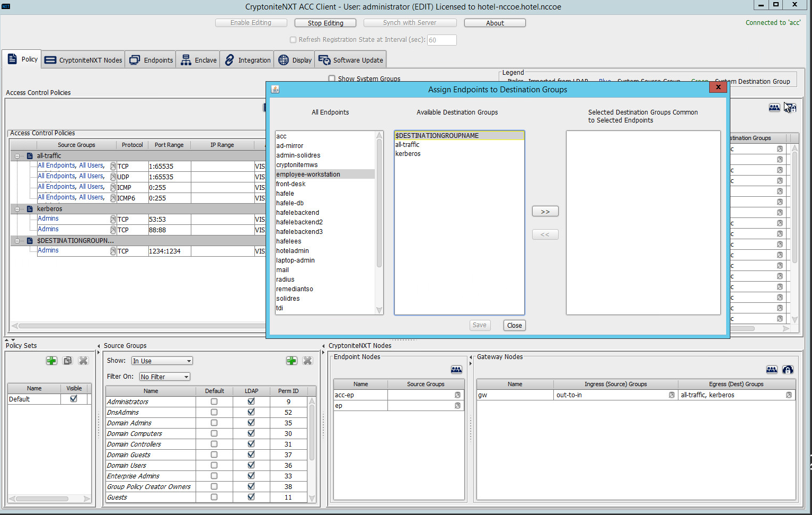Open Gateway Nodes group assignment people icon

coord(772,370)
